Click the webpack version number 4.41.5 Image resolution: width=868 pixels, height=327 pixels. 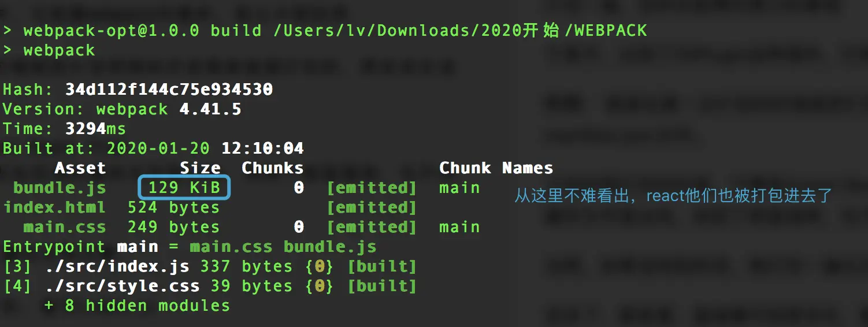click(210, 109)
